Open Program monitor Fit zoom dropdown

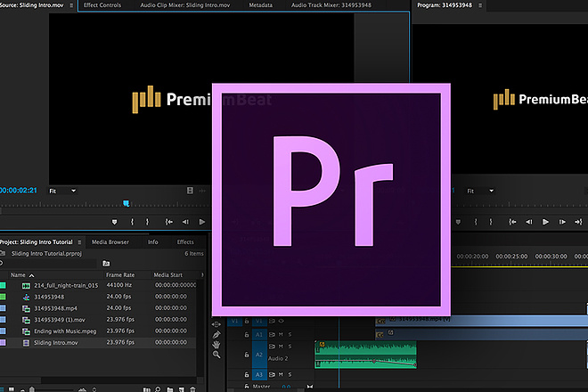click(480, 191)
